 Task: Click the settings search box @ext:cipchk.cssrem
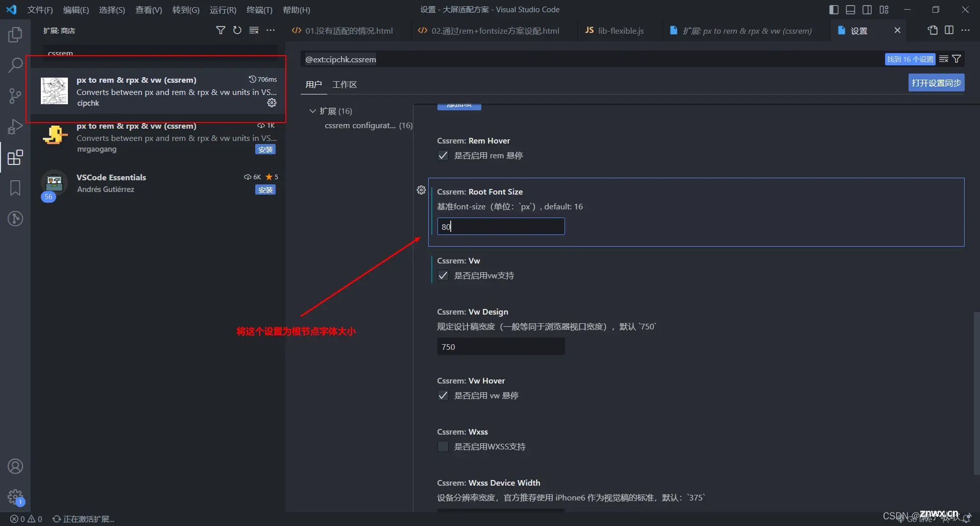592,59
